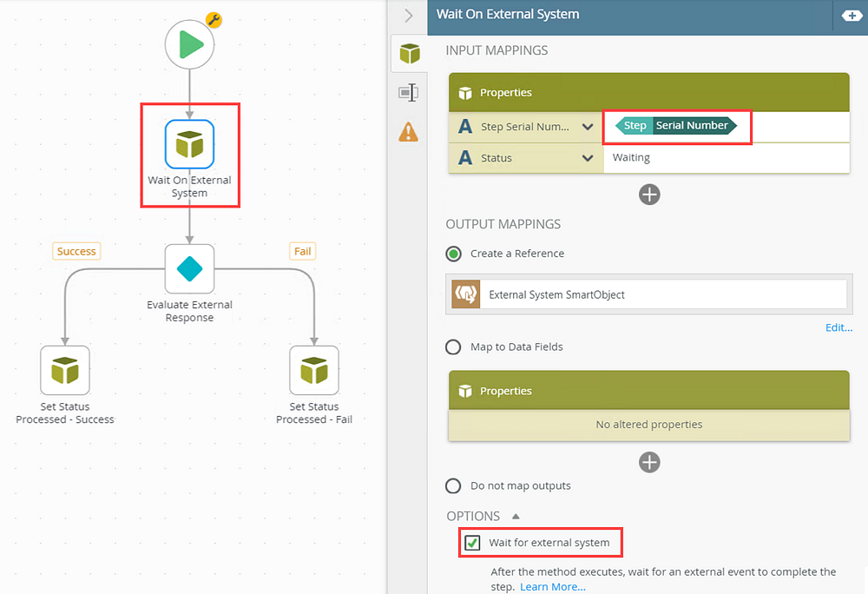Uncheck Wait for external system checkbox
Screen dimensions: 868x594
point(472,543)
